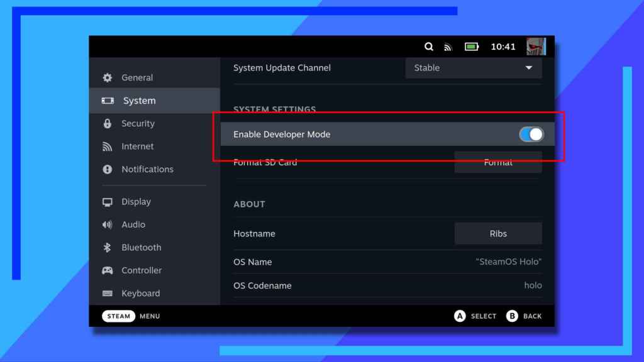Click the battery indicator icon
The width and height of the screenshot is (644, 362).
tap(472, 47)
